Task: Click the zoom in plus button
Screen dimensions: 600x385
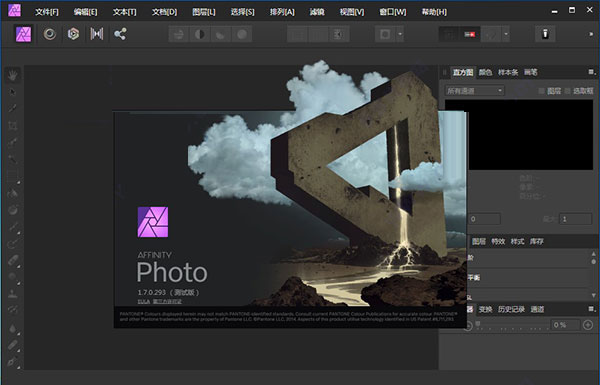Action: tap(588, 325)
